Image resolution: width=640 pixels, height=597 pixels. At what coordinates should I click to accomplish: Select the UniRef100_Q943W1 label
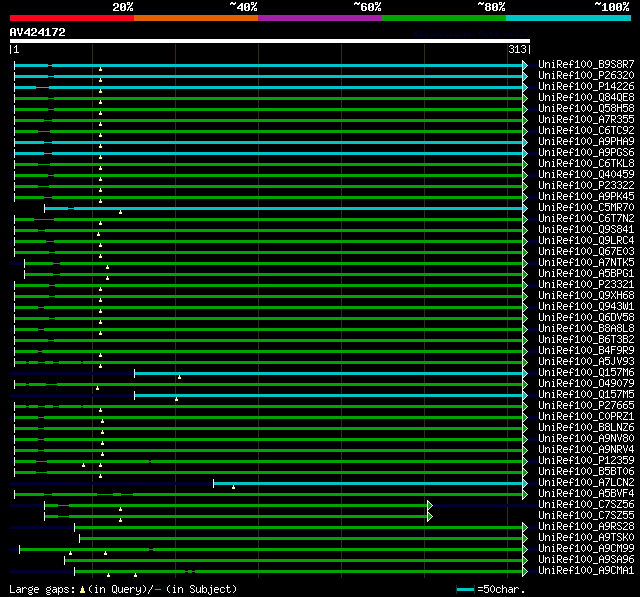coord(586,307)
